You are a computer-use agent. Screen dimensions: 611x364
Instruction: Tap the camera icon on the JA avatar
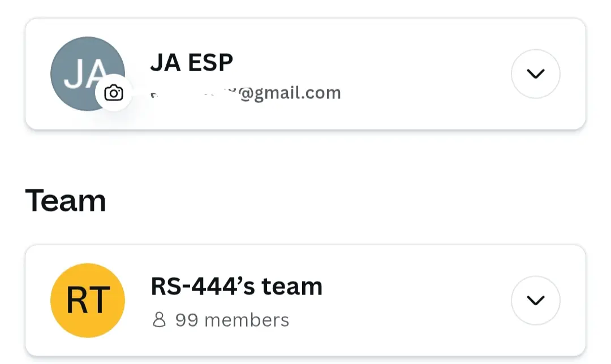click(114, 93)
